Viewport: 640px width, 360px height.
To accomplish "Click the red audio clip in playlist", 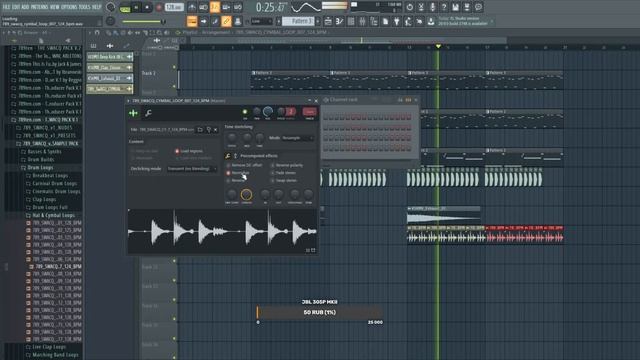I will (524, 234).
